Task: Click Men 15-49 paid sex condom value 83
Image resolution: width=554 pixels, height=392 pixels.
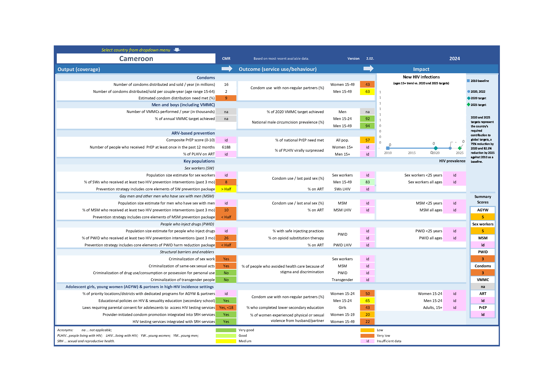Action: (x=367, y=182)
